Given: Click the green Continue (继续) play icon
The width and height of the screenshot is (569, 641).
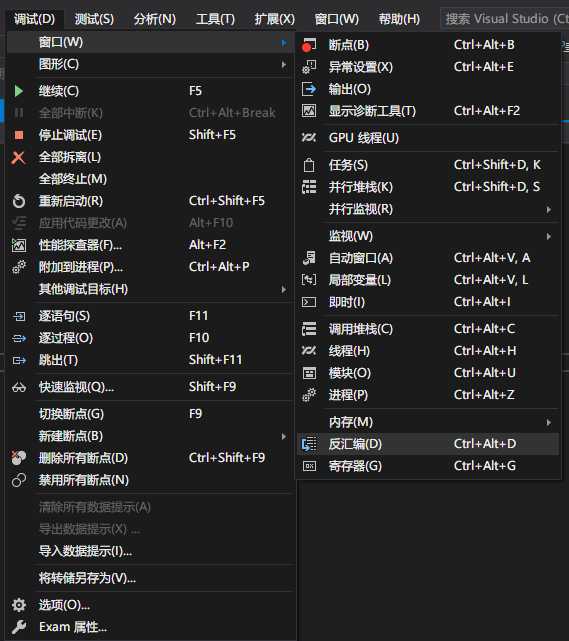Looking at the screenshot, I should pyautogui.click(x=18, y=91).
